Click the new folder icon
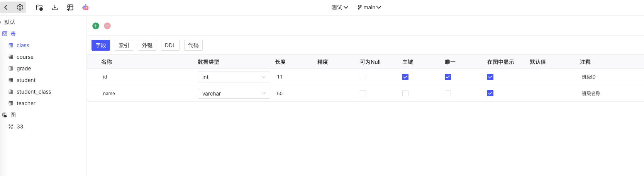644x176 pixels. (39, 7)
